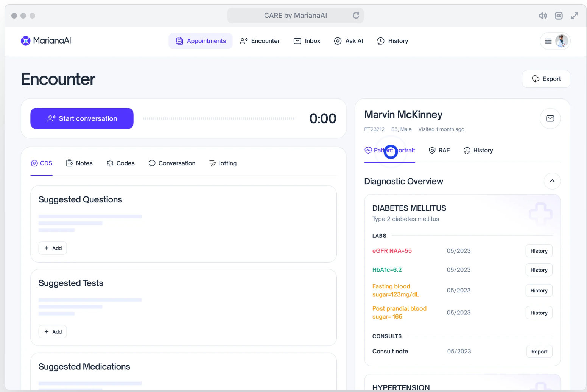The width and height of the screenshot is (587, 392).
Task: Click patient ID PT23212
Action: point(374,129)
